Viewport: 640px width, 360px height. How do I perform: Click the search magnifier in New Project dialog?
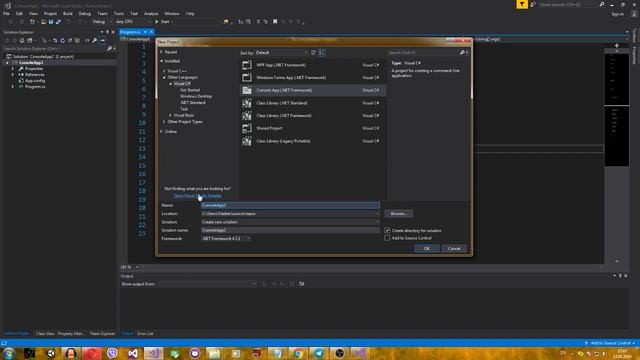[x=462, y=52]
